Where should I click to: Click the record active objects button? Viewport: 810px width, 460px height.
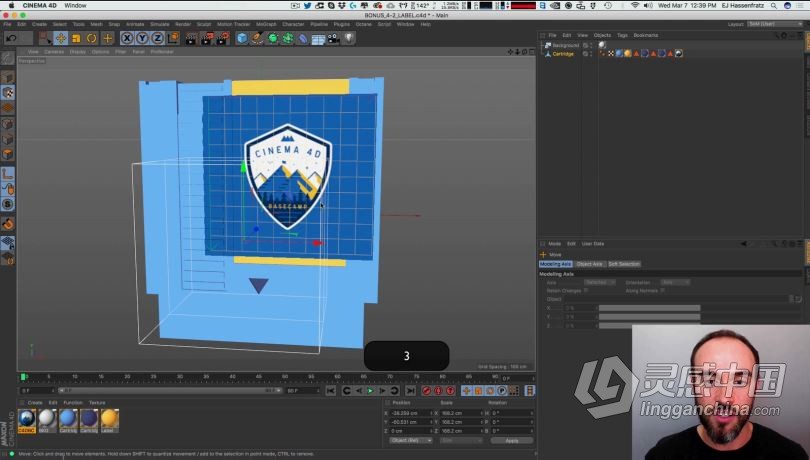(x=426, y=391)
